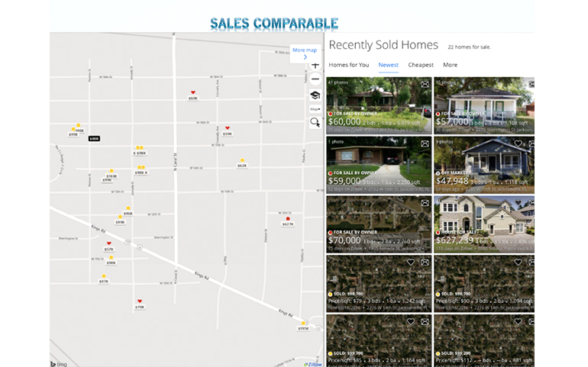Select the black $48K map price label
The height and width of the screenshot is (367, 588).
[x=94, y=139]
